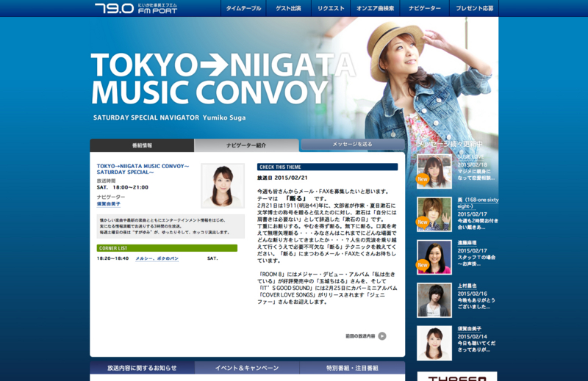The height and width of the screenshot is (381, 588).
Task: Click the 放送日 2015/02/21 text
Action: pyautogui.click(x=282, y=178)
